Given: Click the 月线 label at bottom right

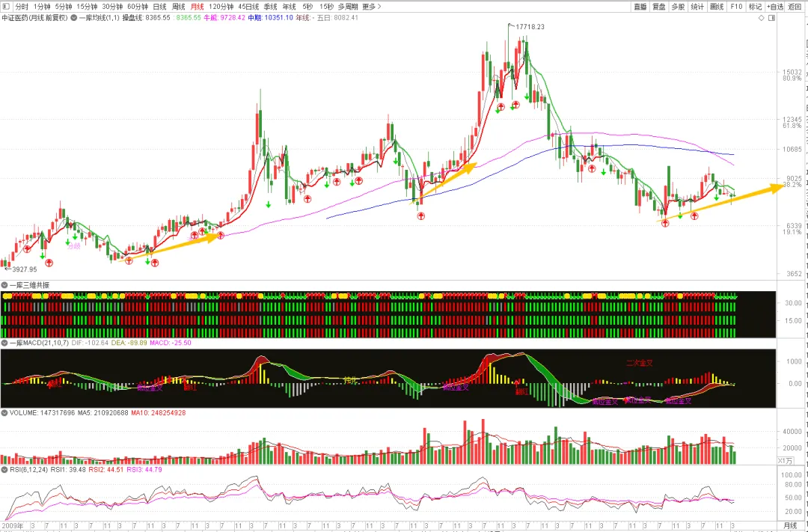Looking at the screenshot, I should pos(790,525).
